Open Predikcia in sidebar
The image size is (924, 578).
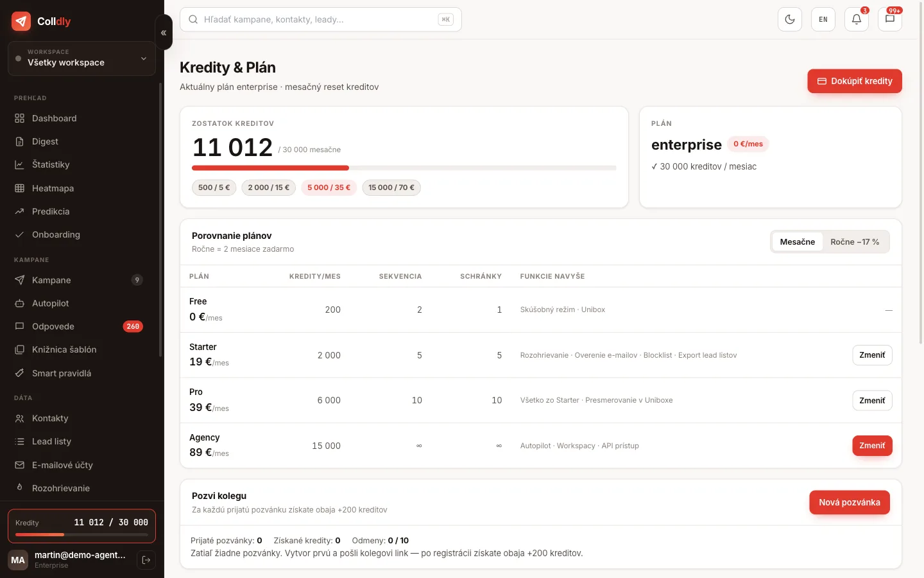[x=81, y=211]
